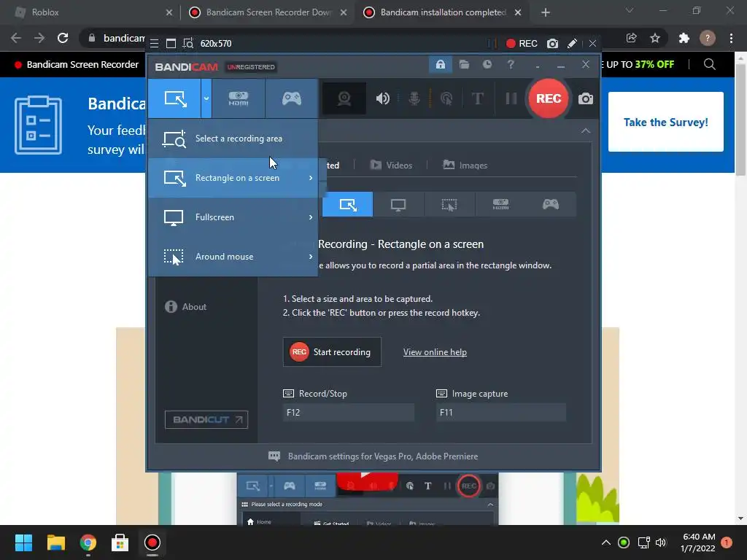
Task: Collapse the panel using the up chevron
Action: click(x=586, y=131)
